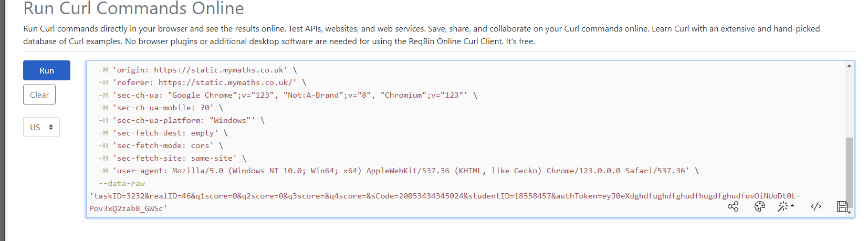This screenshot has height=241, width=868.
Task: Click the 'sec-fetch-mode: cors' line
Action: pos(161,145)
